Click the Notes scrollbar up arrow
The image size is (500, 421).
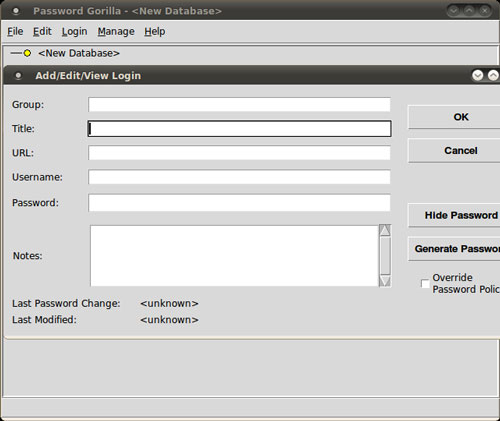coord(385,230)
